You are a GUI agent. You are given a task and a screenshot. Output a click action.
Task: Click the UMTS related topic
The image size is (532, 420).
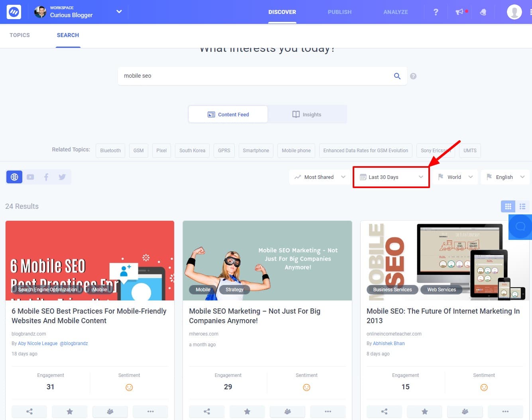[x=470, y=151]
